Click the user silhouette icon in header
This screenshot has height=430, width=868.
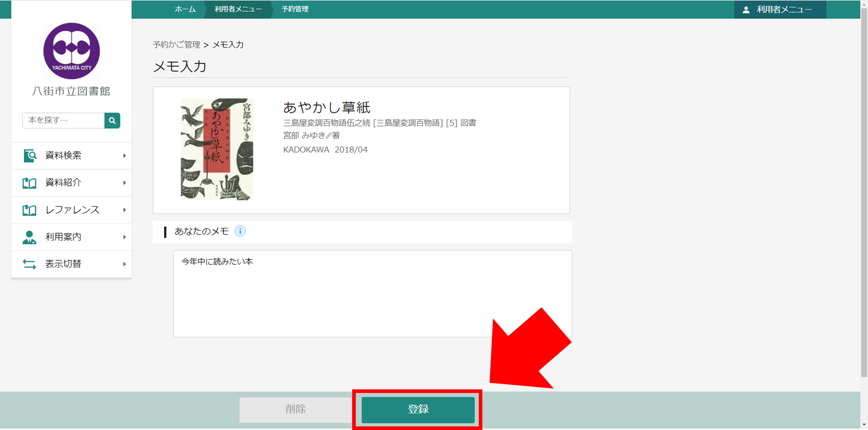click(746, 9)
